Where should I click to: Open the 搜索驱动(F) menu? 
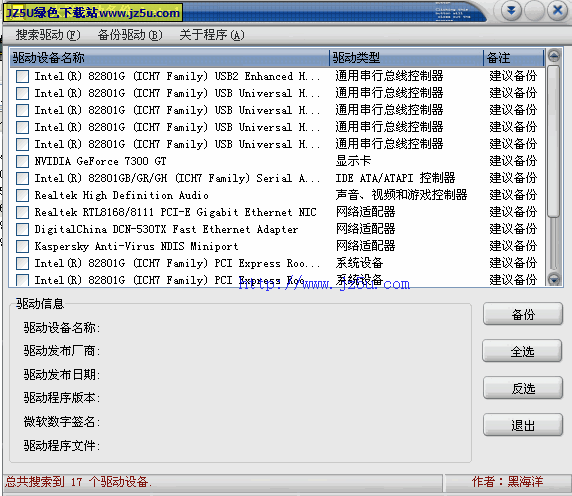click(48, 35)
